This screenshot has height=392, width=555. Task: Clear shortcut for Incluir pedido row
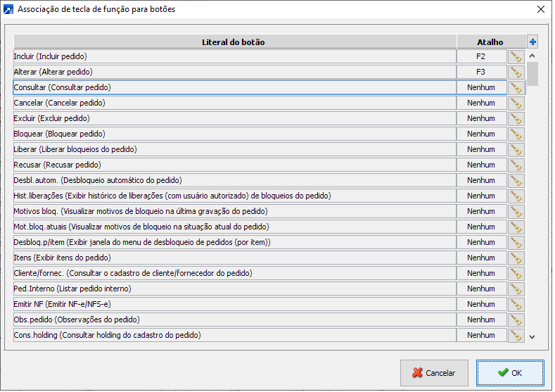click(516, 57)
